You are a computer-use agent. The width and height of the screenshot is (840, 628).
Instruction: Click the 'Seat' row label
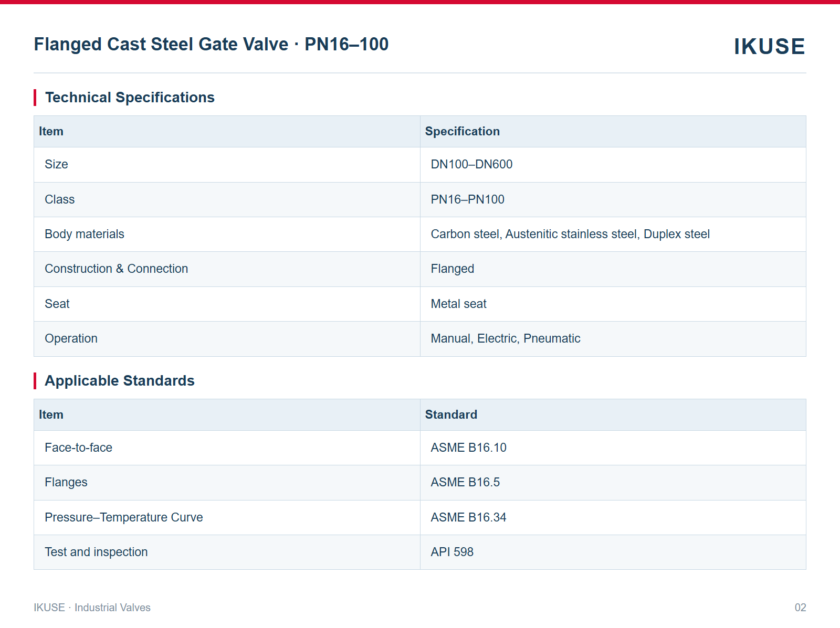coord(57,304)
